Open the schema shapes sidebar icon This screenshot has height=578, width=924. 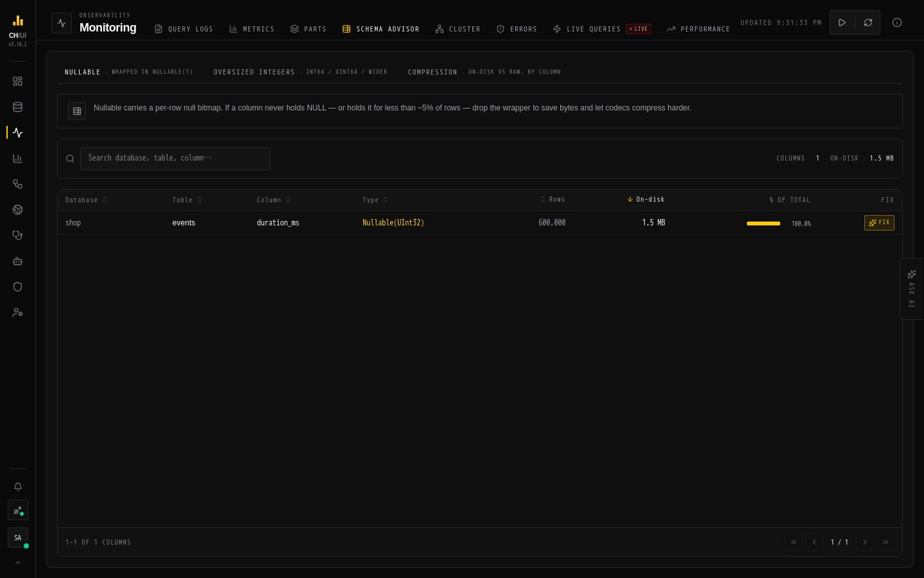(x=17, y=184)
